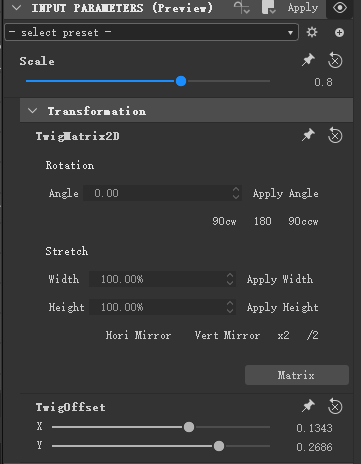Click the Height input field

(162, 307)
